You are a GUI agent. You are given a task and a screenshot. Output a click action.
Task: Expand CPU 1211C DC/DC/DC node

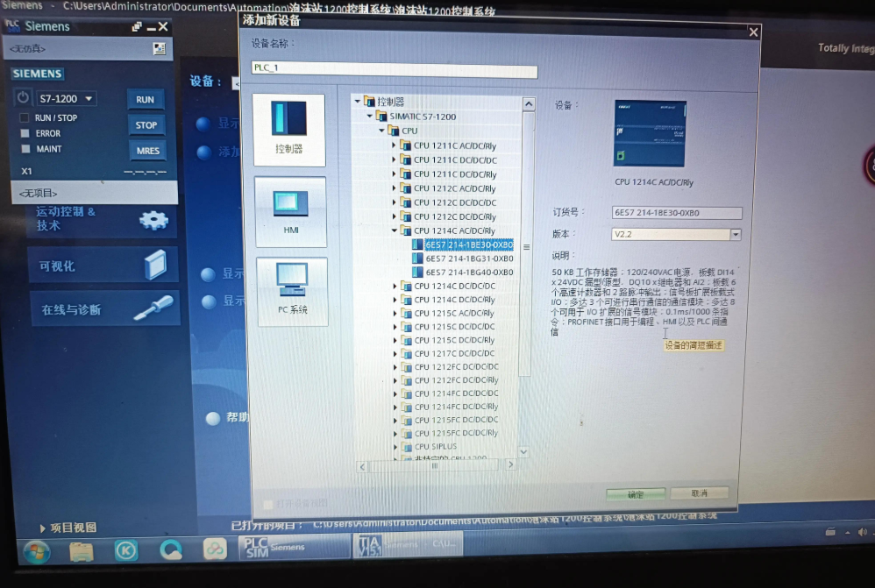click(394, 159)
